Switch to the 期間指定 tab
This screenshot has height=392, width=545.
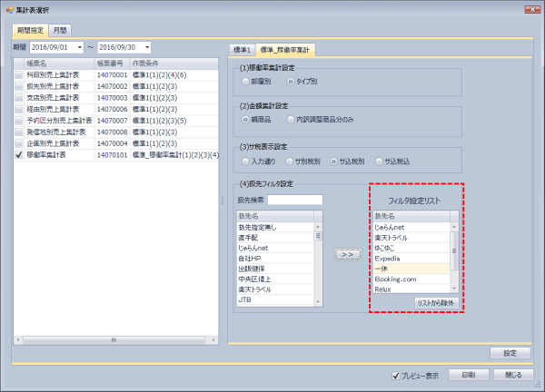30,31
